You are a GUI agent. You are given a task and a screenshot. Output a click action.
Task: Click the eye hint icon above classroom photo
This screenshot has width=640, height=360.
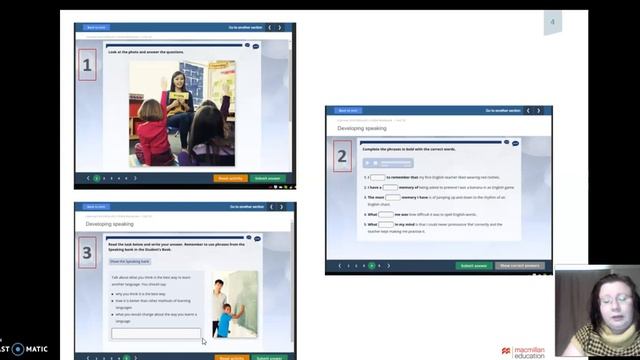(247, 45)
